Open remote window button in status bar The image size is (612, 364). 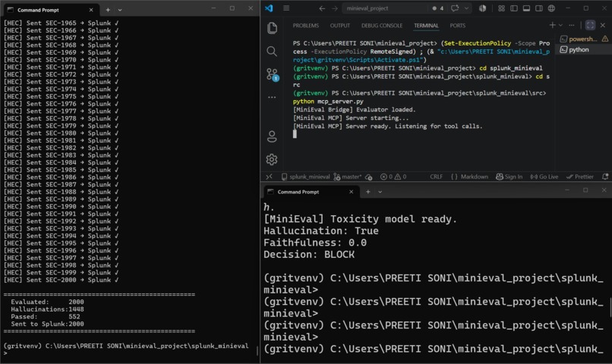[x=269, y=177]
